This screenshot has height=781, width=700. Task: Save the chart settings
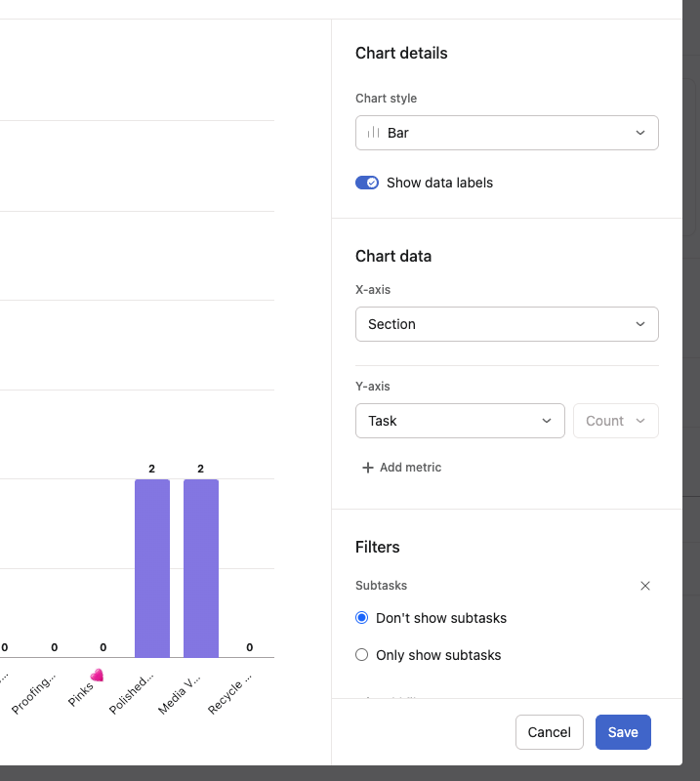623,732
